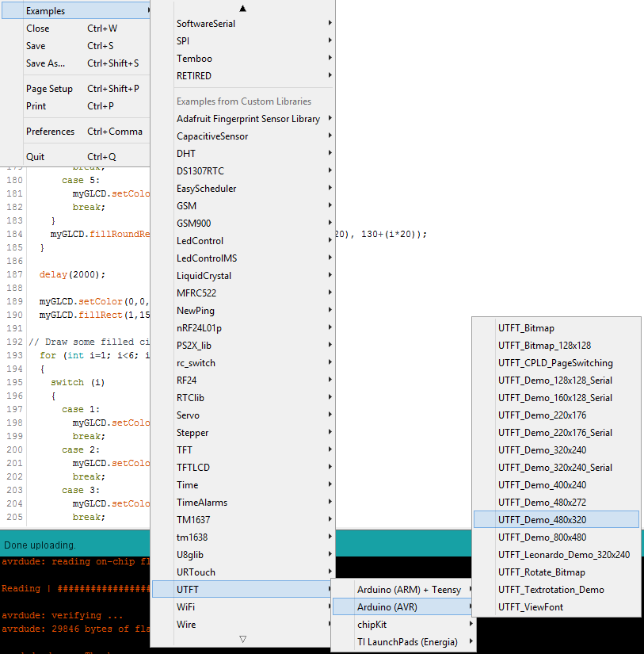644x654 pixels.
Task: Expand CapacitiveSensor examples
Action: click(242, 136)
